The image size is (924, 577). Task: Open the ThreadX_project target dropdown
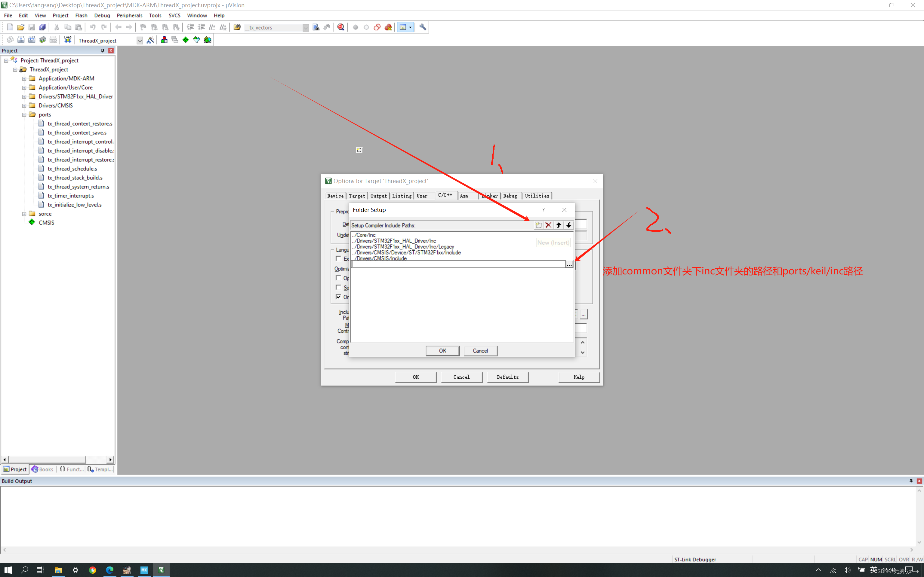[x=140, y=41]
